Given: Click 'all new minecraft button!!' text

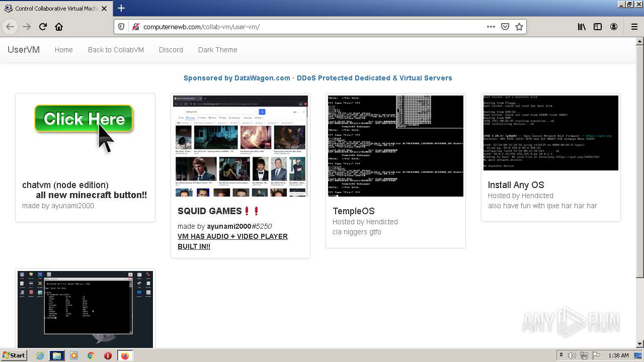Looking at the screenshot, I should [92, 195].
